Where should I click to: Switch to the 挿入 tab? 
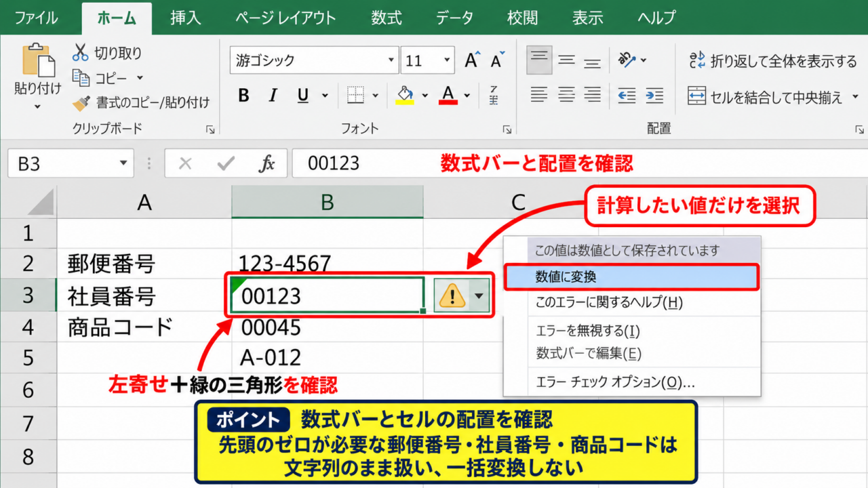tap(185, 18)
